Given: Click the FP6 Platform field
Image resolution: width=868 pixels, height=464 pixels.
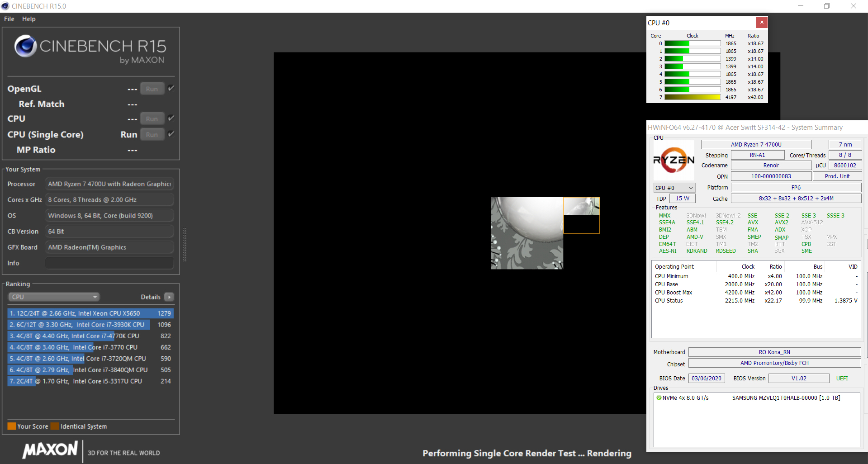Looking at the screenshot, I should (x=796, y=188).
